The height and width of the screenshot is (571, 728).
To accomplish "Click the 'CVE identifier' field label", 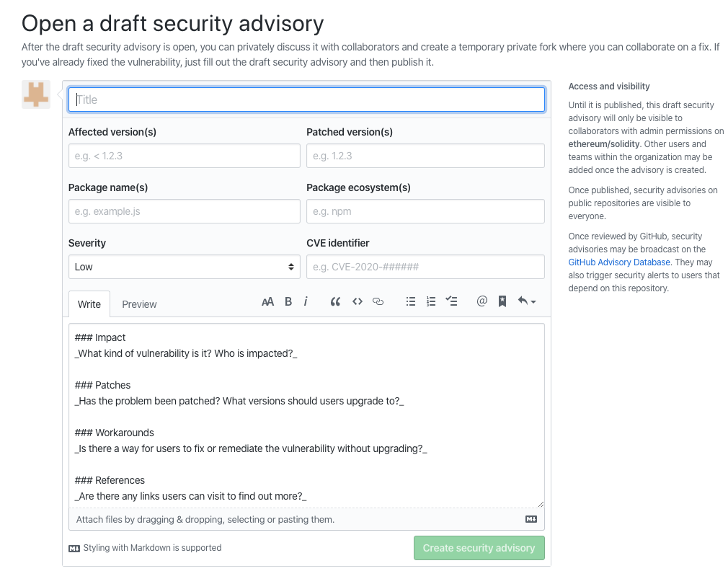I will (338, 243).
